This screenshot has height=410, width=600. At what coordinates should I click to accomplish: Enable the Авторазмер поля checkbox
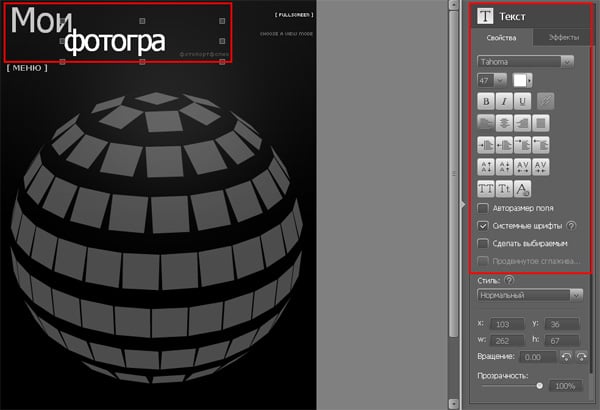coord(484,208)
